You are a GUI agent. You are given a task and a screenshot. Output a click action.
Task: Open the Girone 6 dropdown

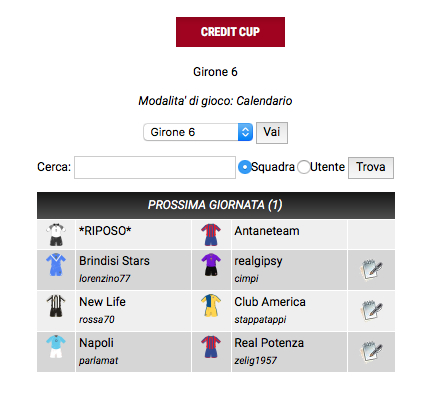pyautogui.click(x=198, y=132)
